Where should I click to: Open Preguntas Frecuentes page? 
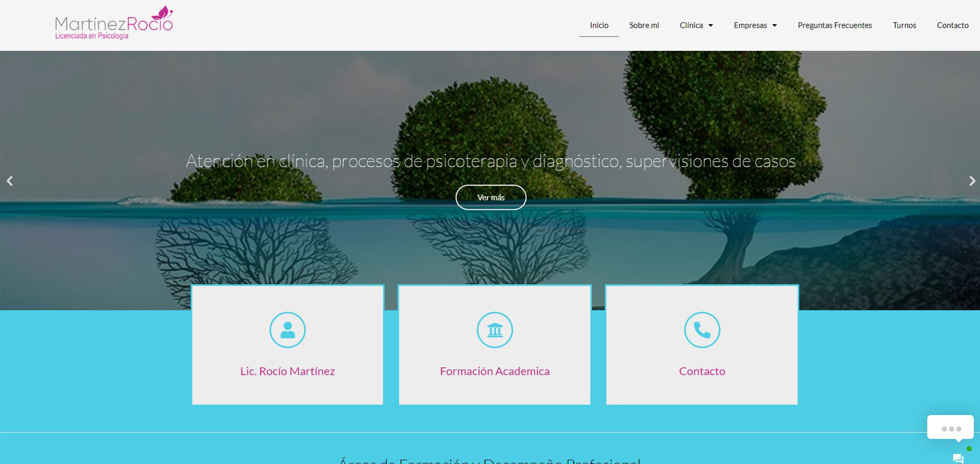click(834, 25)
